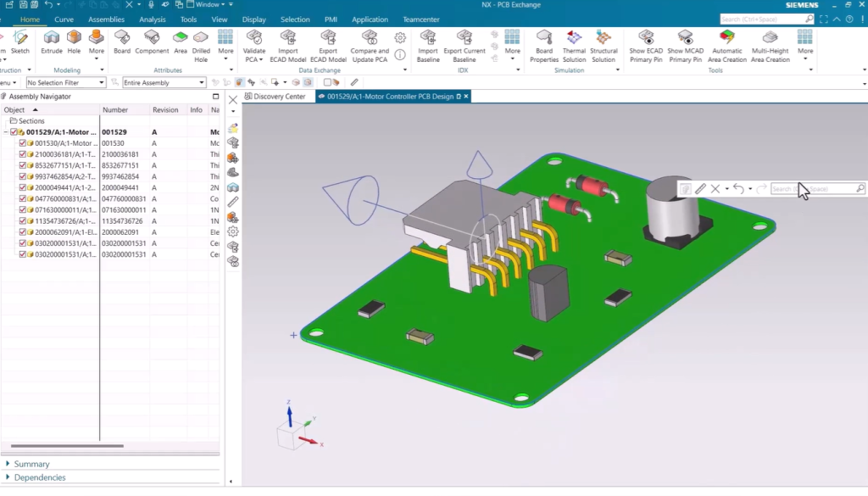Viewport: 868px width, 496px height.
Task: Click Export ECAD Model
Action: point(328,46)
